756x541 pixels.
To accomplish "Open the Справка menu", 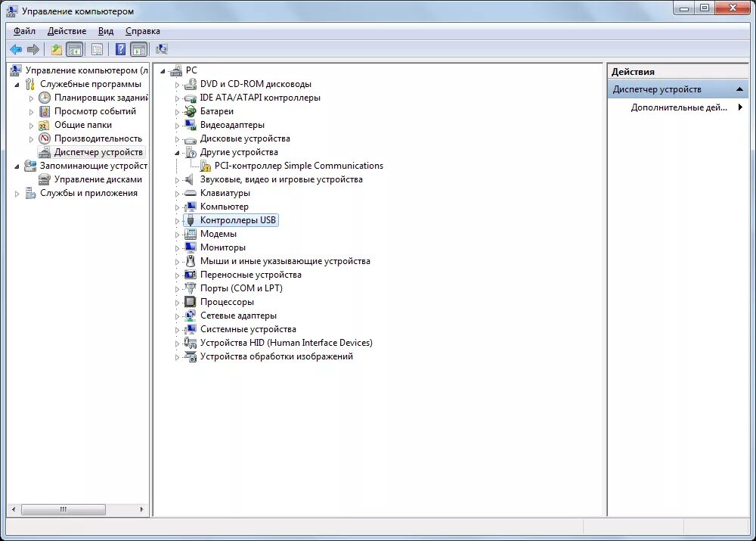I will [142, 31].
